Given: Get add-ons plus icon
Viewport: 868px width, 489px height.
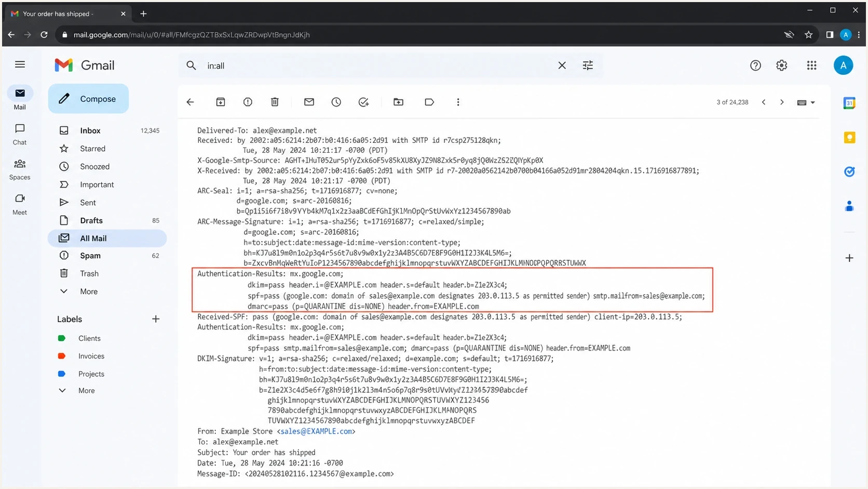Looking at the screenshot, I should (849, 258).
